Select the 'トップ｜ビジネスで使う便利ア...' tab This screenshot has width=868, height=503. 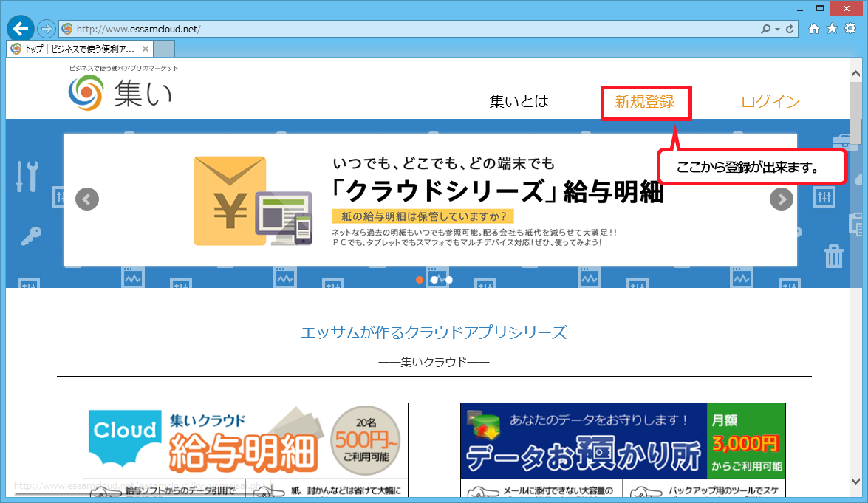(x=80, y=49)
